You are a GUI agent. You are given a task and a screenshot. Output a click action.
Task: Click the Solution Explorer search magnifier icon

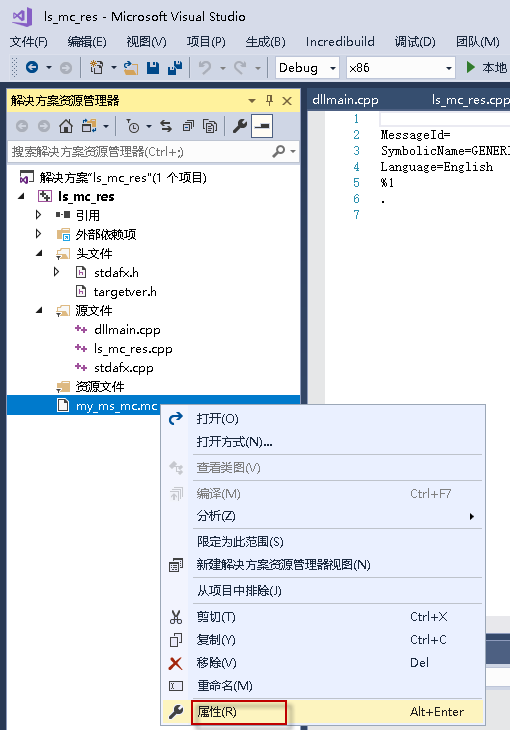click(279, 151)
